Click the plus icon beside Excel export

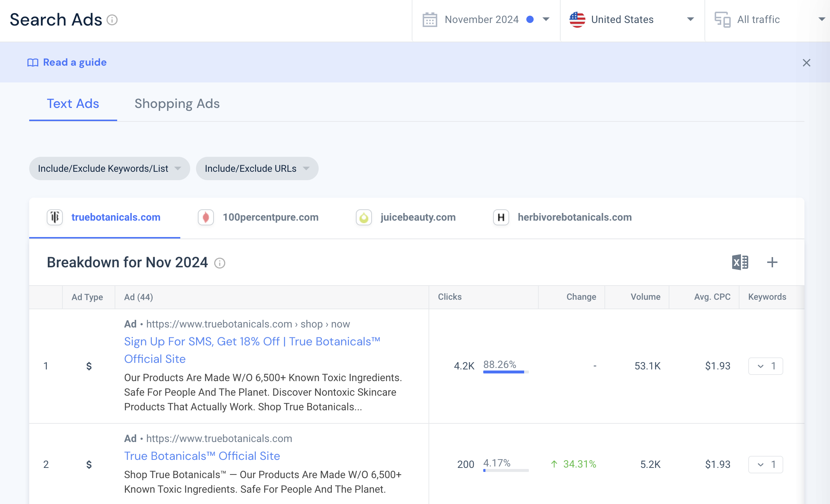[x=772, y=262]
